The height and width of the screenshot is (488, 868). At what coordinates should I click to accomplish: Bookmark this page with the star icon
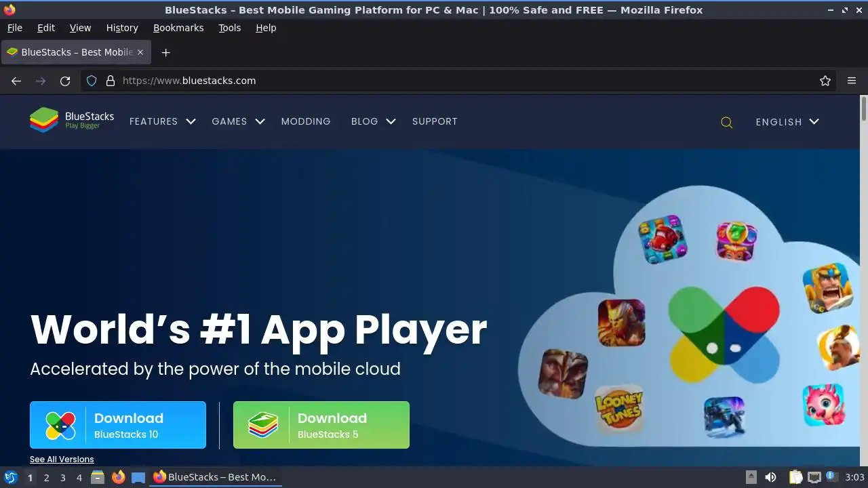[825, 81]
